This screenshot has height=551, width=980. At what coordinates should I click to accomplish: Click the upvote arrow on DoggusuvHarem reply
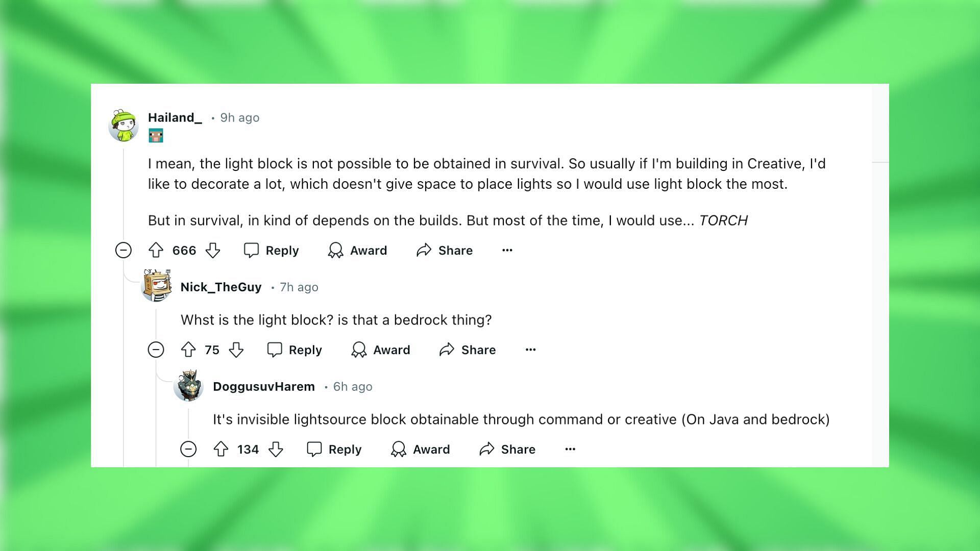pos(222,449)
